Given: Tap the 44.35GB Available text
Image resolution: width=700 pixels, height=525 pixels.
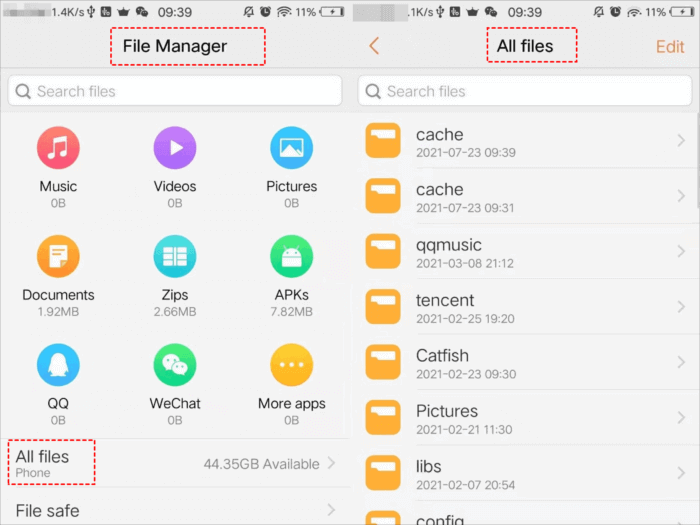Looking at the screenshot, I should click(x=262, y=464).
